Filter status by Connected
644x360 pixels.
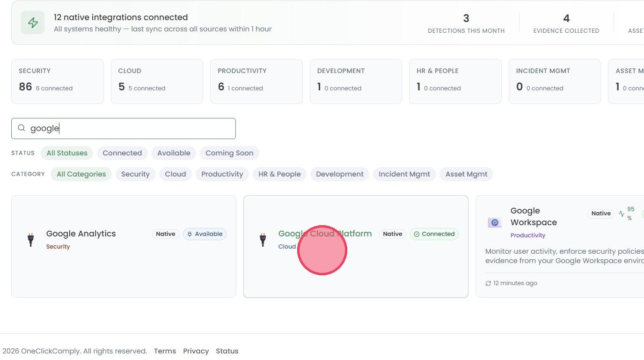tap(122, 153)
